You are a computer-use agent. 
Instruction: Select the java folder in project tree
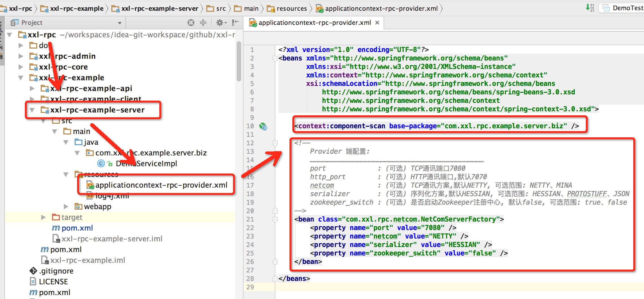pos(91,142)
